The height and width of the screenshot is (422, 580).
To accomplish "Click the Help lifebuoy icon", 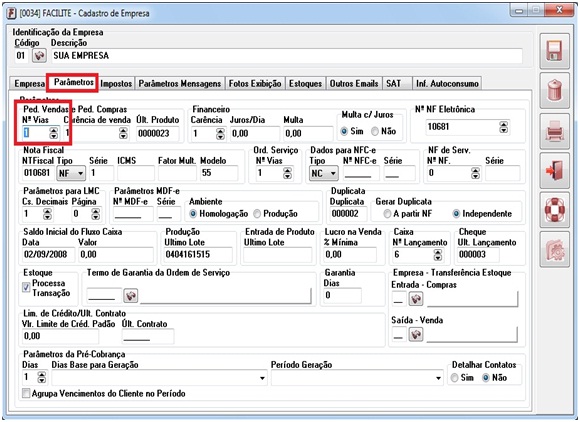I will (x=554, y=210).
